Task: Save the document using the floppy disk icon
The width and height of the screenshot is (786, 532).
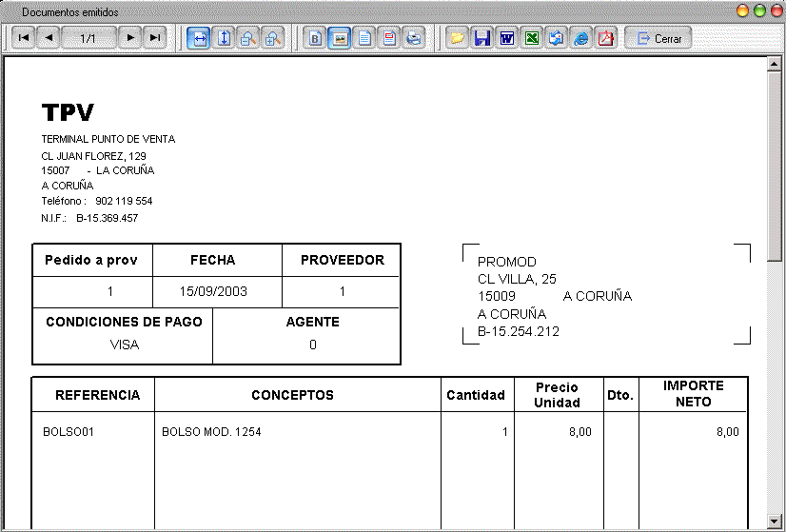Action: (x=482, y=38)
